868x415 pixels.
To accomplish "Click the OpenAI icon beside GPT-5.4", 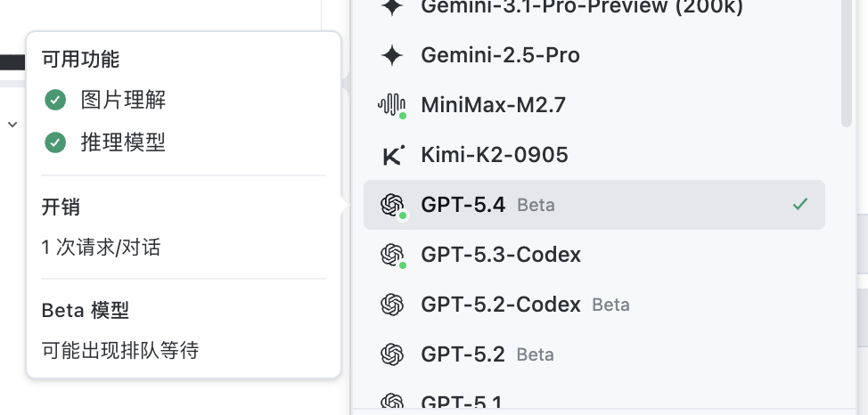I will 392,205.
